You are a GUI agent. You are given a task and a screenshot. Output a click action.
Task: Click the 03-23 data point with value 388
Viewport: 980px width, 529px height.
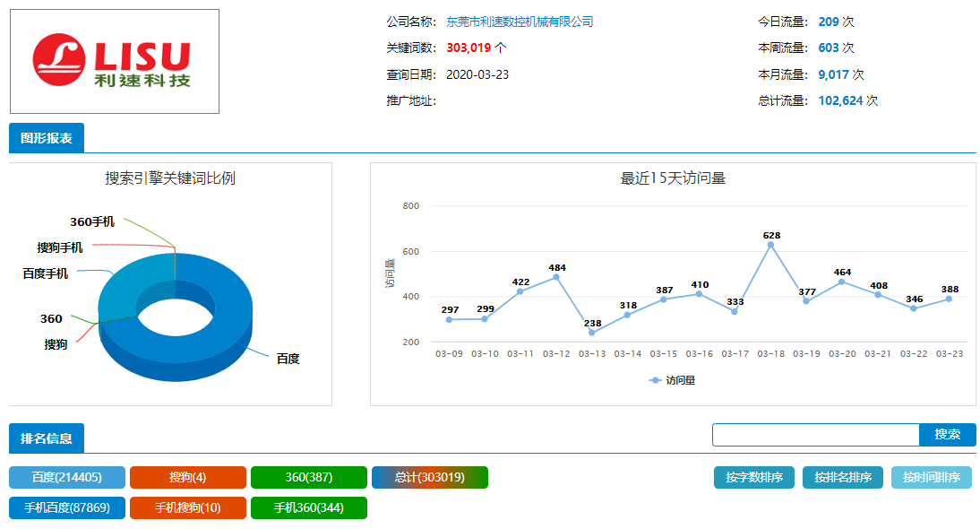point(949,299)
